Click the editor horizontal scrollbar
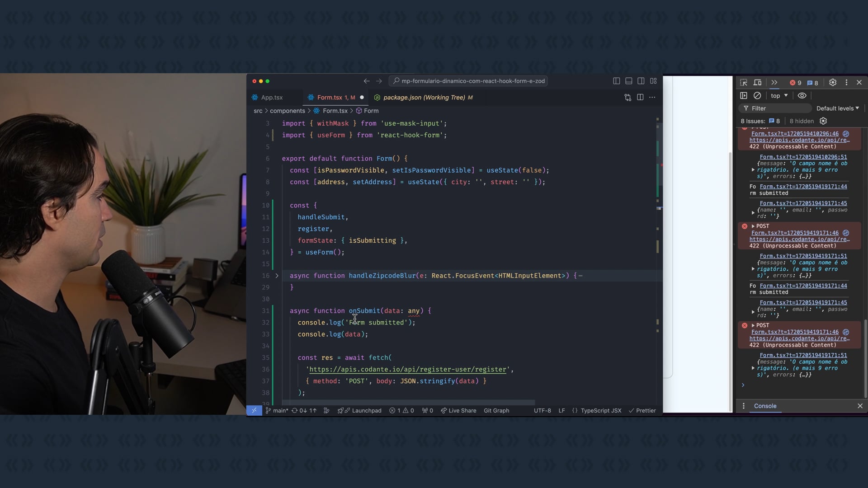This screenshot has height=488, width=868. [408, 402]
